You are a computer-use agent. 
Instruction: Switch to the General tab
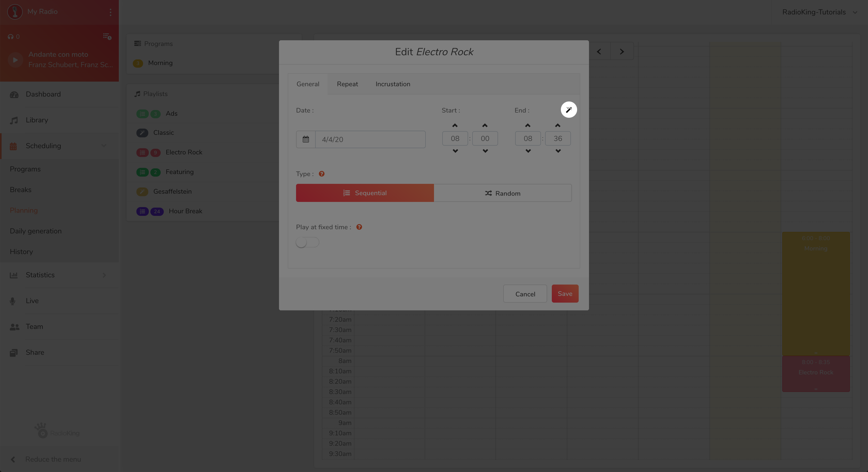coord(308,84)
